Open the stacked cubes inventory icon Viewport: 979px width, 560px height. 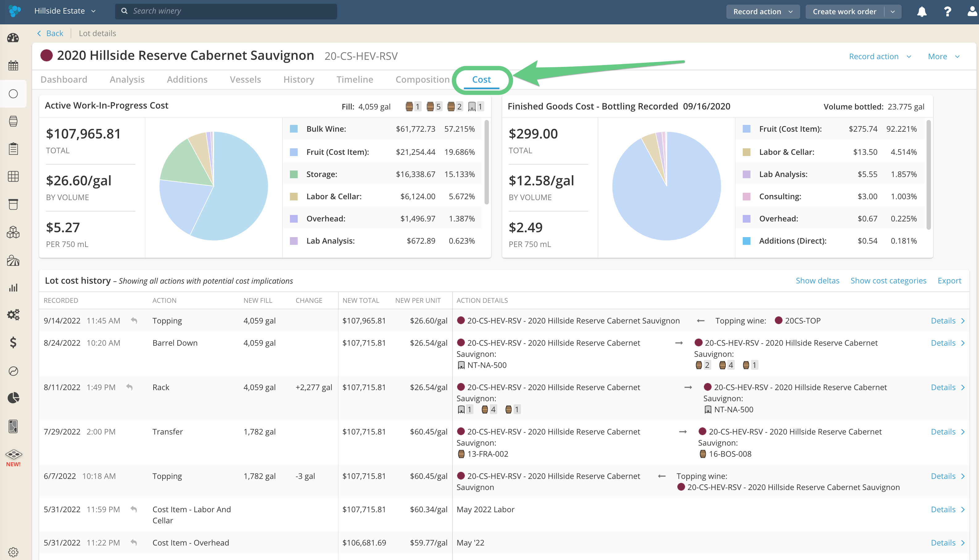[x=13, y=232]
